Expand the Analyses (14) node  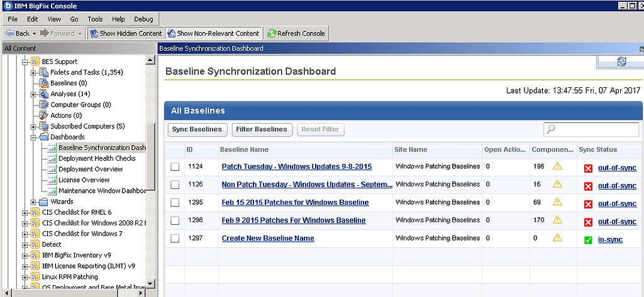point(33,94)
